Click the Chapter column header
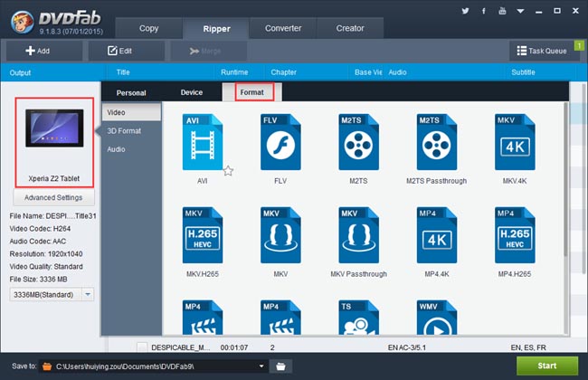The height and width of the screenshot is (380, 588). point(283,72)
